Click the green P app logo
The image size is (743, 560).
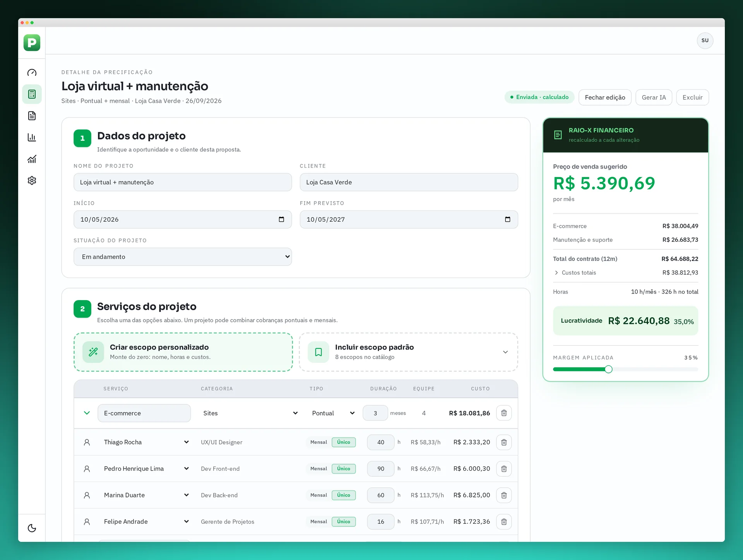[x=32, y=43]
